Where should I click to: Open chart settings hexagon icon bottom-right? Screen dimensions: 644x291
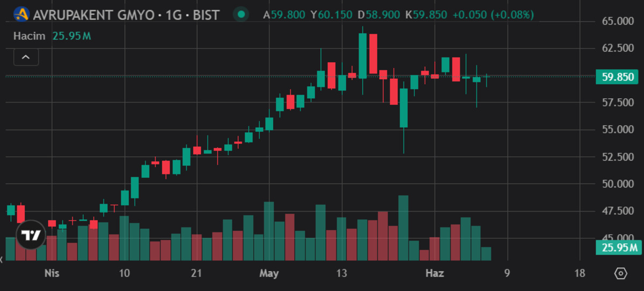click(x=621, y=273)
